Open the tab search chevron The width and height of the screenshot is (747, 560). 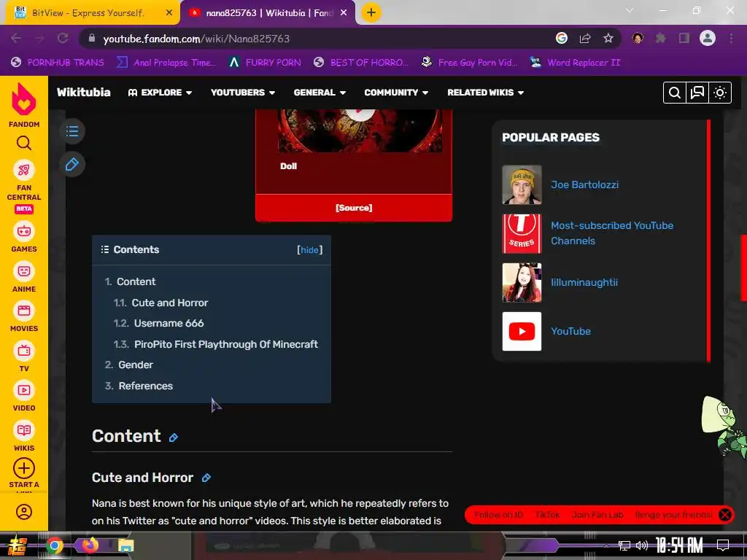630,10
